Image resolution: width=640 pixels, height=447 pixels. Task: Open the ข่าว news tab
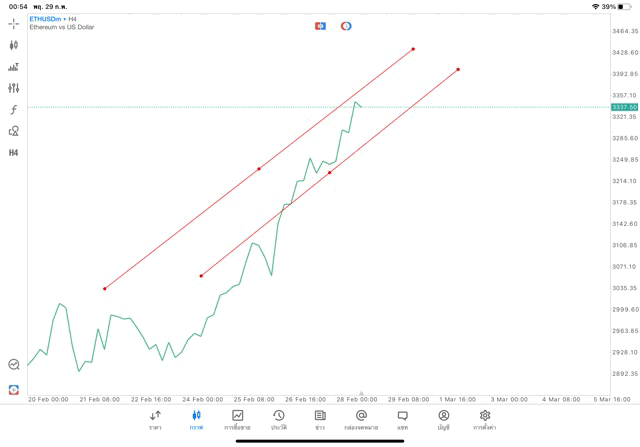coord(320,419)
